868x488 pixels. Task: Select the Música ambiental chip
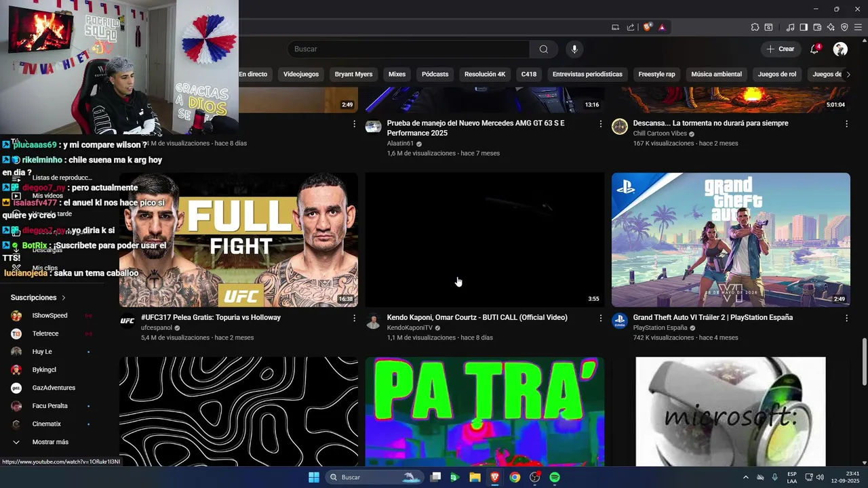(716, 74)
